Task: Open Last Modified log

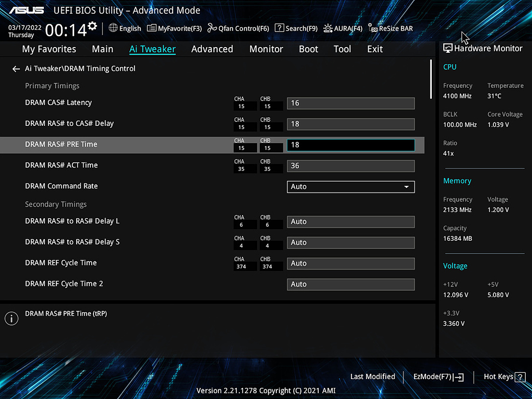Action: pos(372,376)
